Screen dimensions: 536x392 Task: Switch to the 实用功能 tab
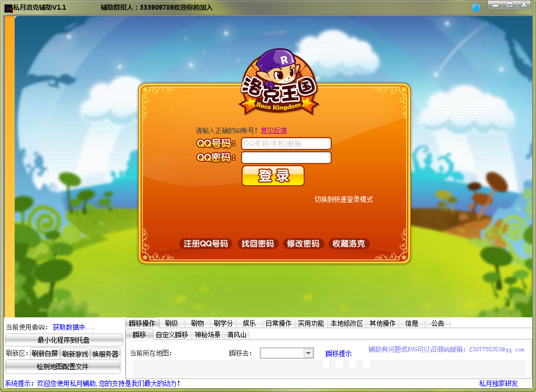(x=311, y=323)
